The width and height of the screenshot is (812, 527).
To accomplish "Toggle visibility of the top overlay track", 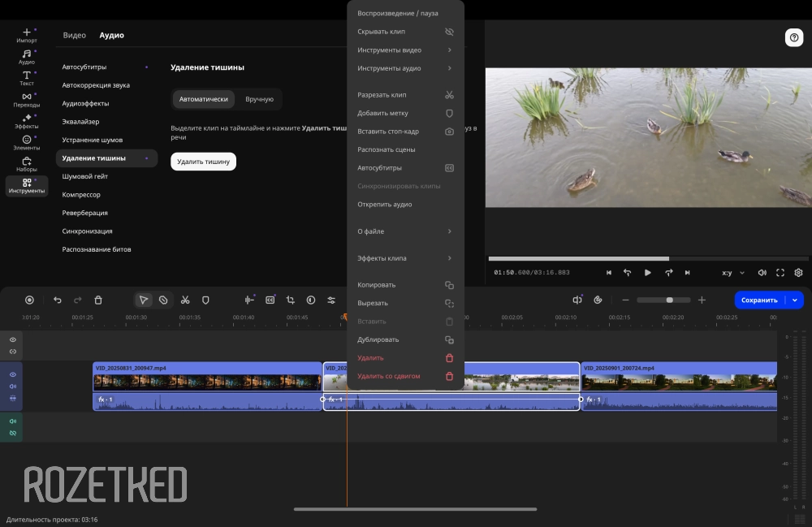I will [13, 339].
